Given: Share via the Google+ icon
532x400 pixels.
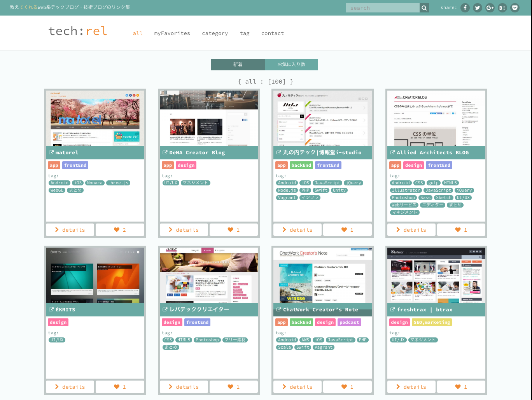Looking at the screenshot, I should 490,8.
